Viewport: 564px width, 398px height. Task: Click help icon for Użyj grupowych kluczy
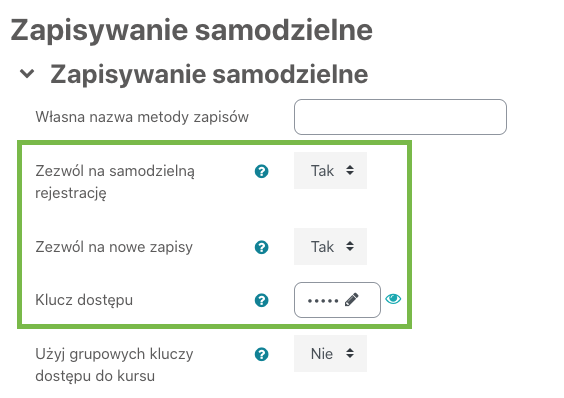click(261, 354)
